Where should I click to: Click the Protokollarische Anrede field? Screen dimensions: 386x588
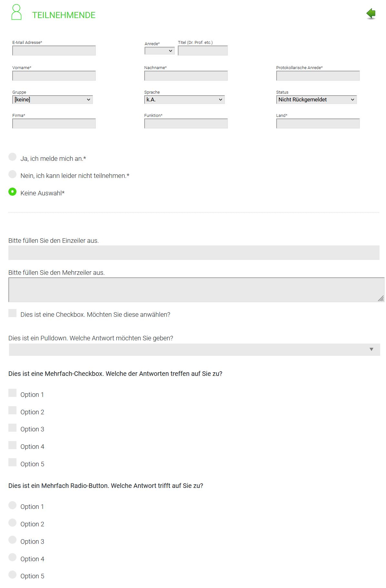318,76
